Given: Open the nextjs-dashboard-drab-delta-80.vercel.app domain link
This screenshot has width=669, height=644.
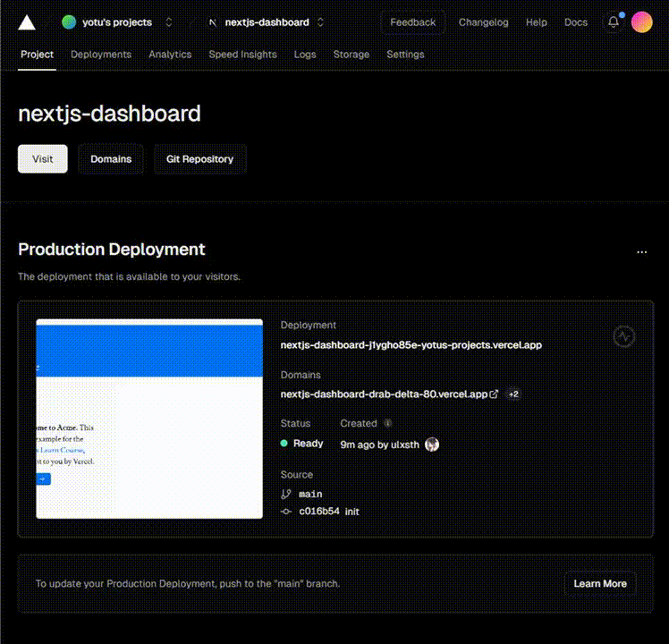Looking at the screenshot, I should (384, 394).
